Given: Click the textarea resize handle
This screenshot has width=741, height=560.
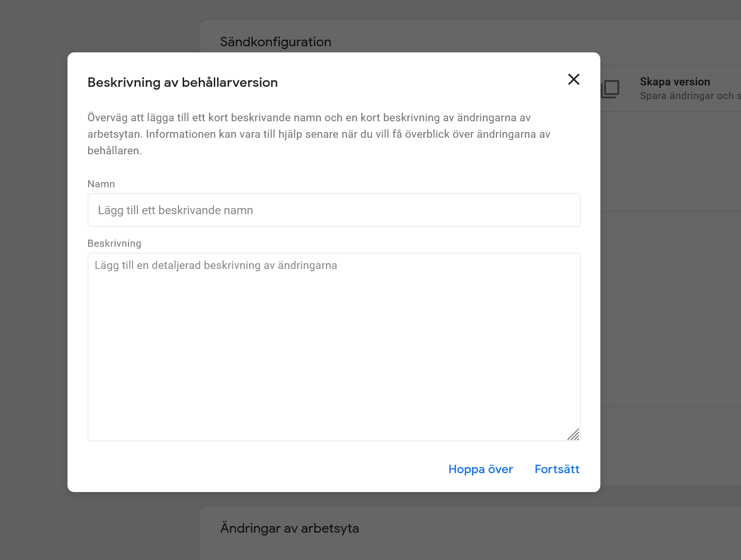Looking at the screenshot, I should [574, 435].
